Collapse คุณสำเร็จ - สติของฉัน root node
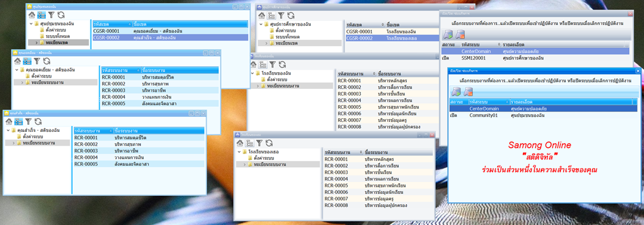This screenshot has height=225, width=644. coord(8,130)
